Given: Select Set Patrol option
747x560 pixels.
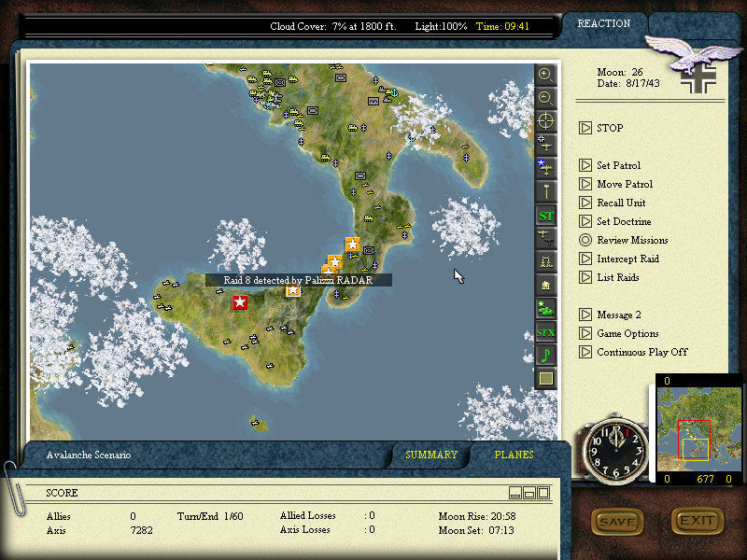Looking at the screenshot, I should (610, 165).
